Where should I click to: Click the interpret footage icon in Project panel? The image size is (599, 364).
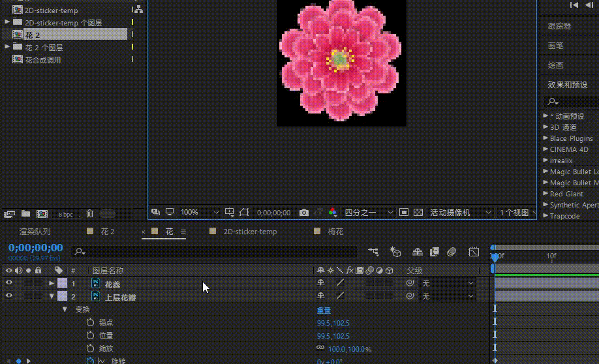tap(9, 214)
